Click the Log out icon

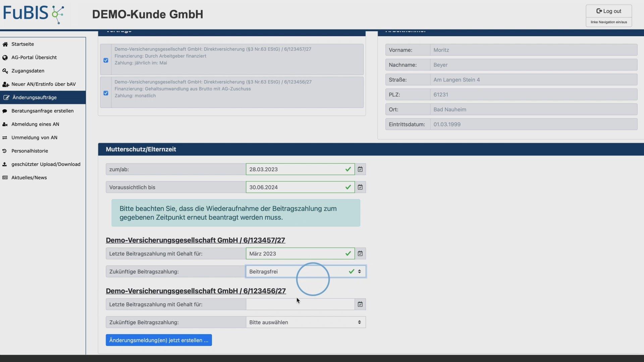(599, 11)
